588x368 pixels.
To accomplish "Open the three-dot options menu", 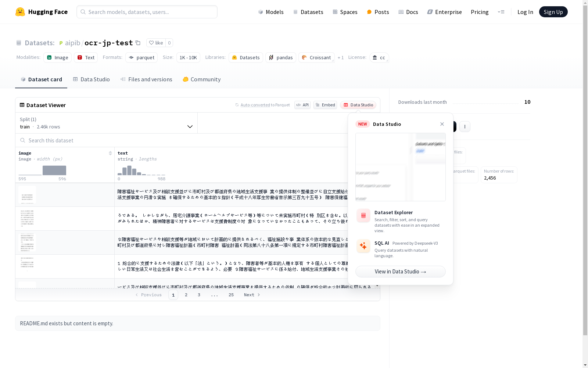I will [x=465, y=127].
